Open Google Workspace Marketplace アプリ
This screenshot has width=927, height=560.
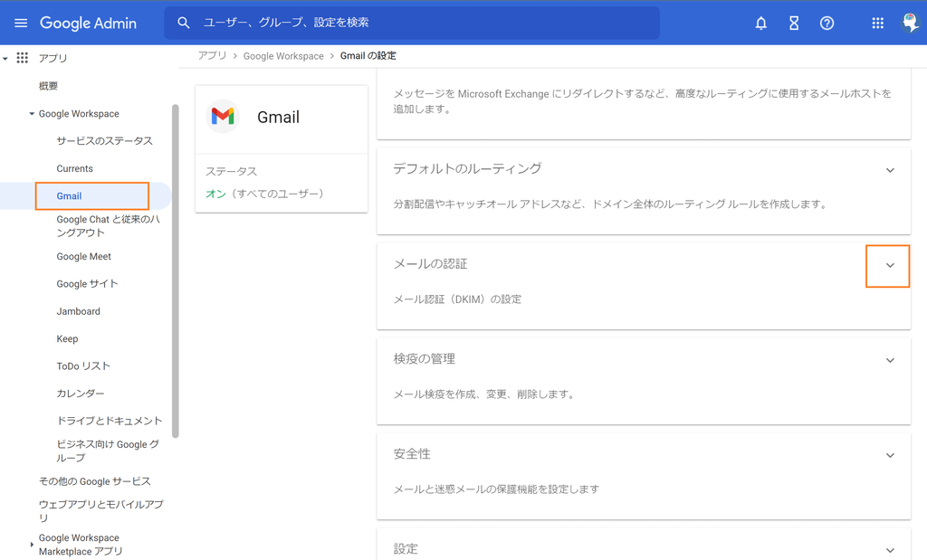tap(81, 545)
